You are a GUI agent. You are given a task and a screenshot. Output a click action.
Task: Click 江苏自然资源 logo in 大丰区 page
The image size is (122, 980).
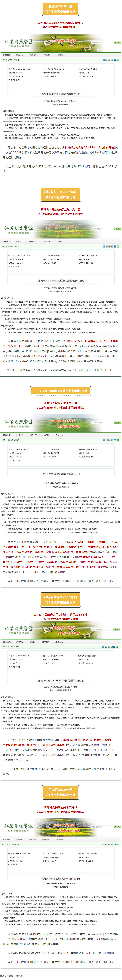click(x=19, y=229)
